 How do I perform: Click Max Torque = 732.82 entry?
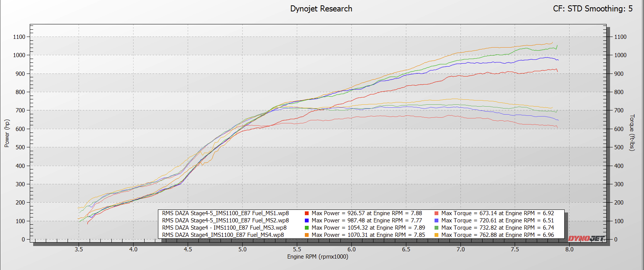pos(497,228)
